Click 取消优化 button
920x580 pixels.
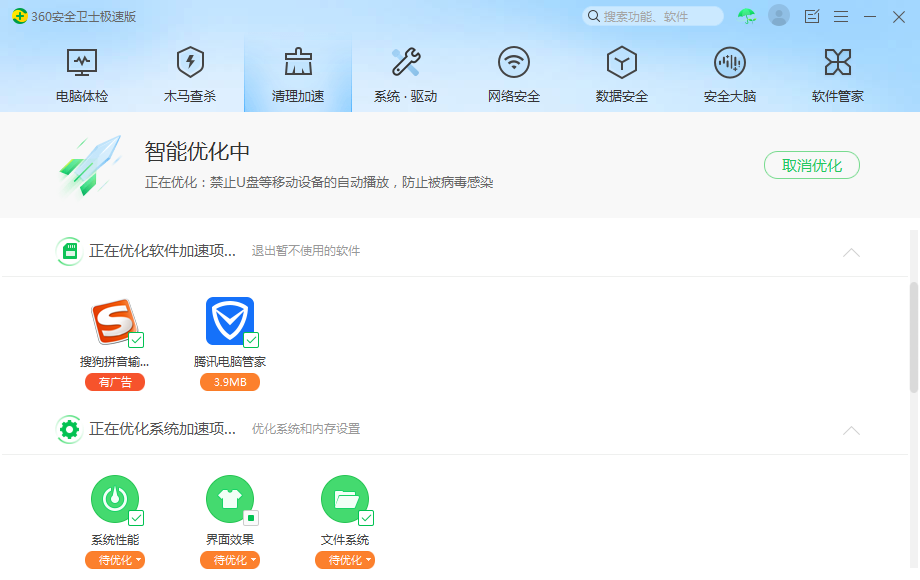coord(811,165)
